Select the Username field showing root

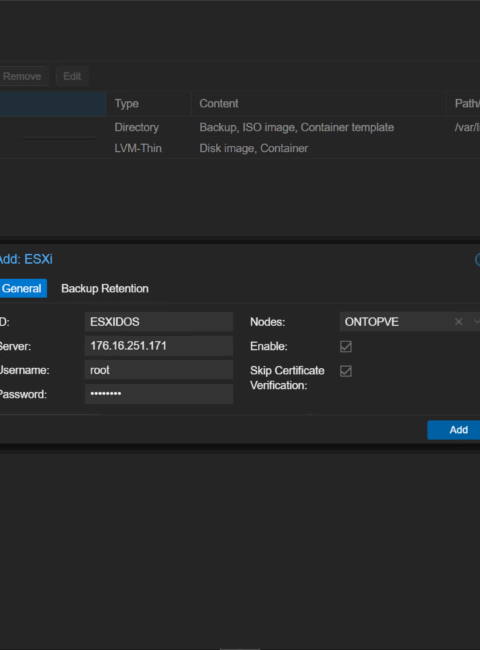pos(159,370)
